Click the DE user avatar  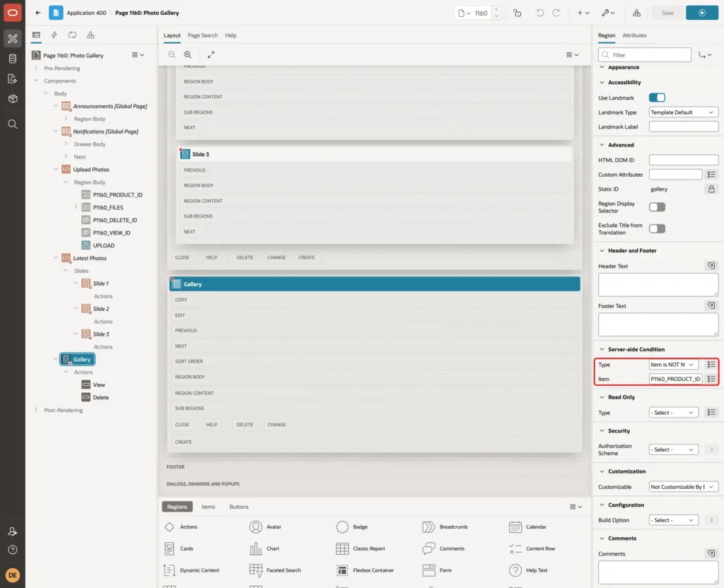click(x=13, y=575)
